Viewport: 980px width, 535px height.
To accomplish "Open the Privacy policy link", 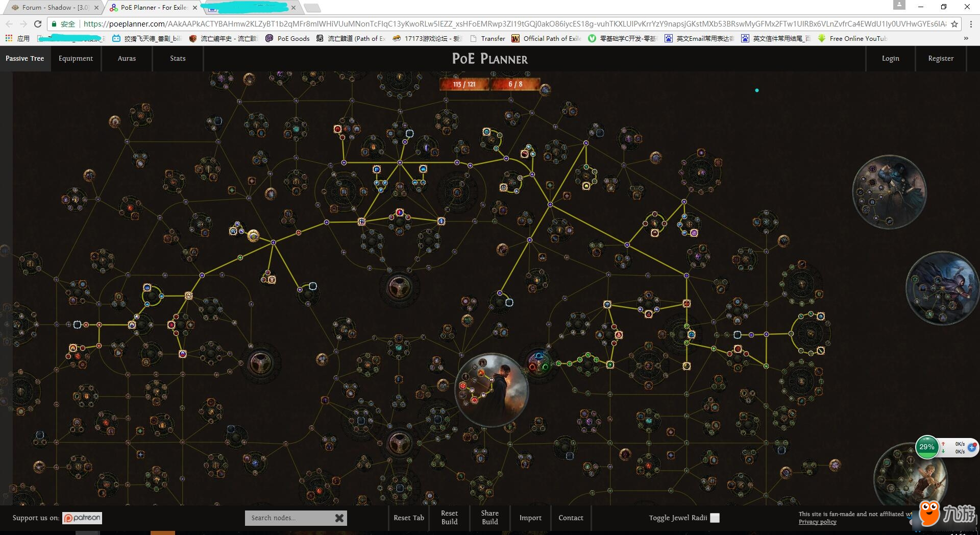I will click(817, 522).
